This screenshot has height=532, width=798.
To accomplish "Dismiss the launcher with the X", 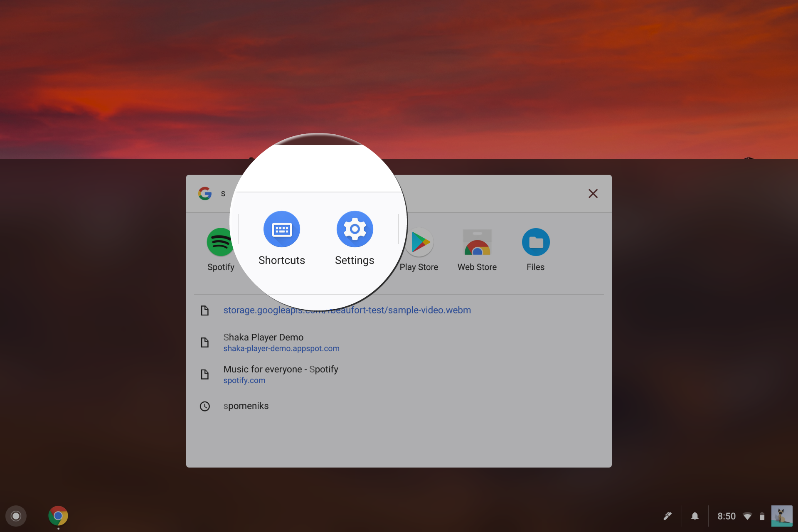I will coord(593,193).
